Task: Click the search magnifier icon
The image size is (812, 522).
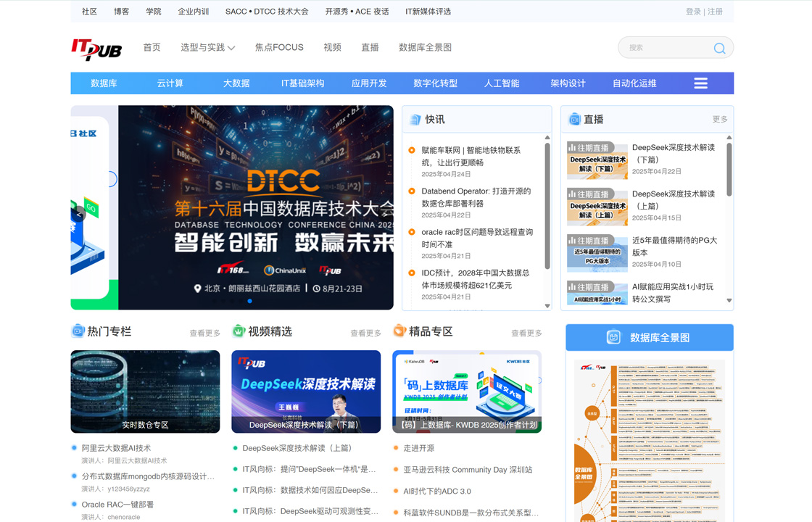Action: [719, 48]
